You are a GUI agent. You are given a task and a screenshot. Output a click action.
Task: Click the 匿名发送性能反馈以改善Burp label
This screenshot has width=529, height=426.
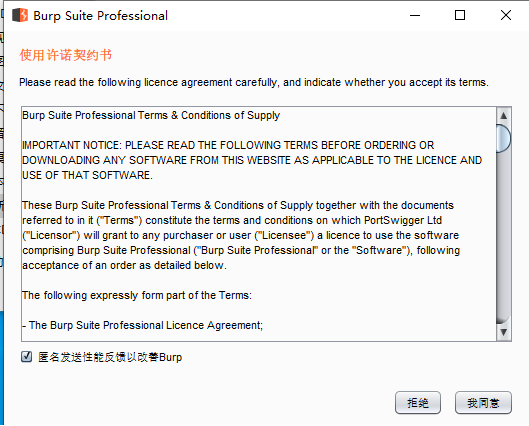(110, 357)
